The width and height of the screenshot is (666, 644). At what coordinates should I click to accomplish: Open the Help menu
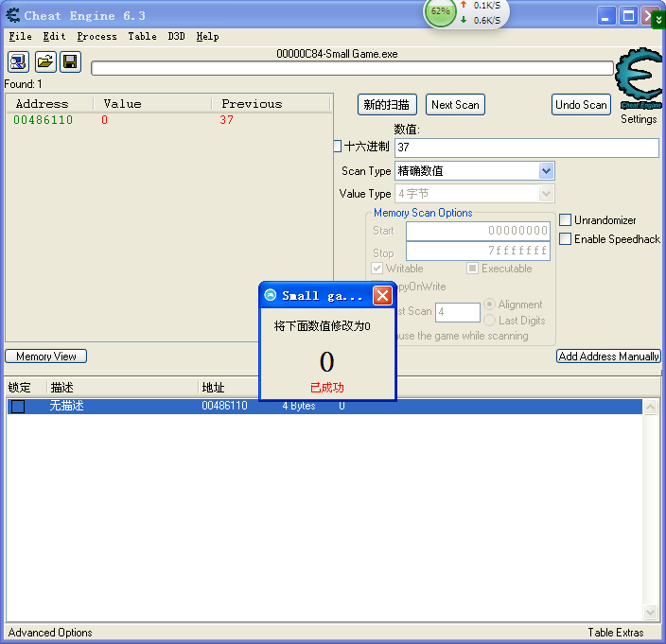point(207,37)
